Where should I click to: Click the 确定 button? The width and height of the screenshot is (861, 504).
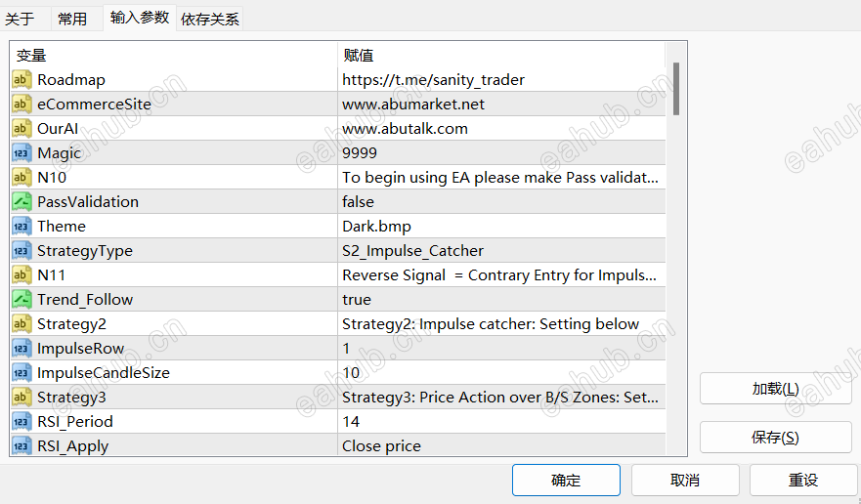[x=566, y=480]
